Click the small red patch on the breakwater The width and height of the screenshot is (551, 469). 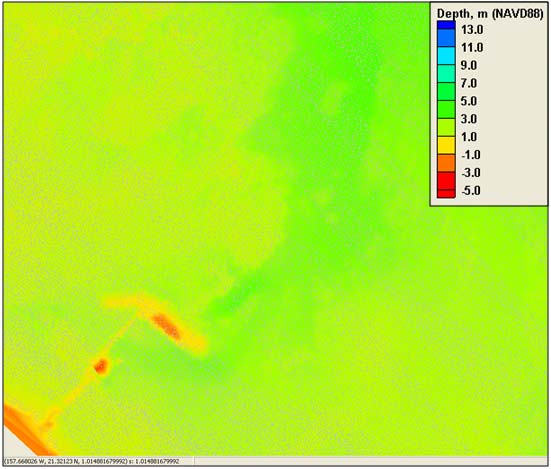pos(101,366)
